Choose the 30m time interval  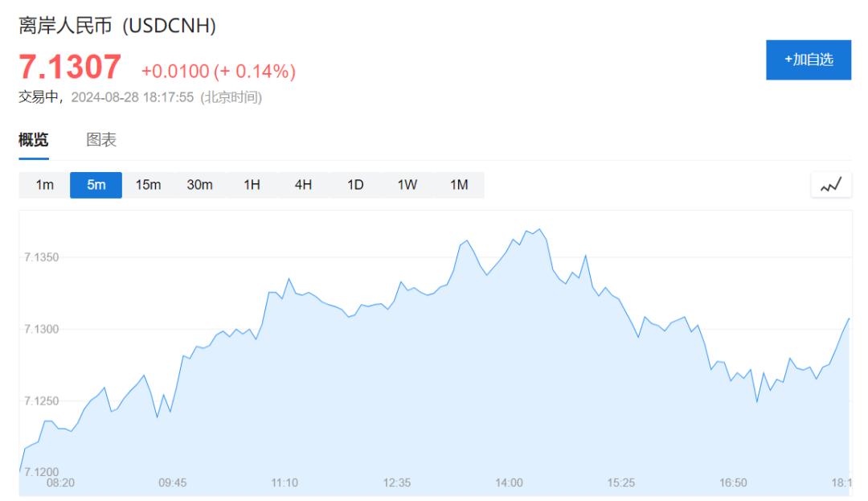click(x=199, y=185)
